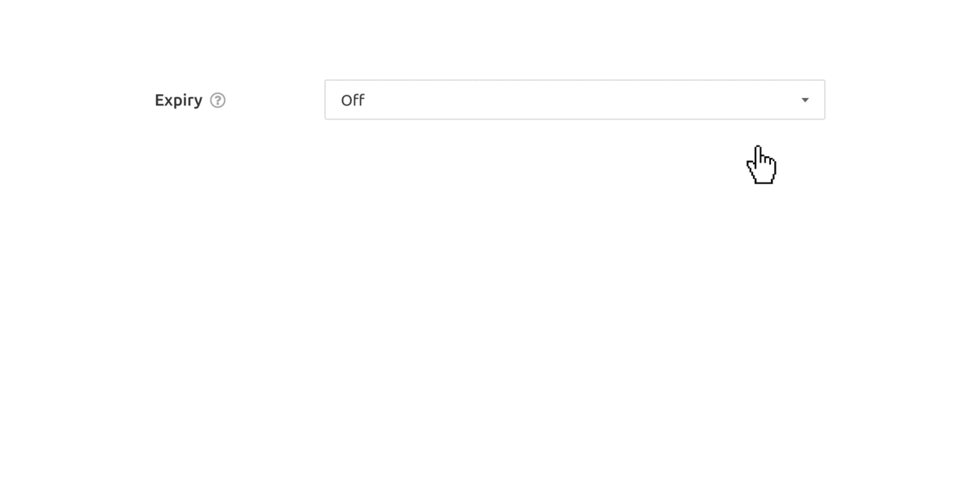This screenshot has width=980, height=501.
Task: Toggle open the Off selector menu
Action: [x=575, y=100]
